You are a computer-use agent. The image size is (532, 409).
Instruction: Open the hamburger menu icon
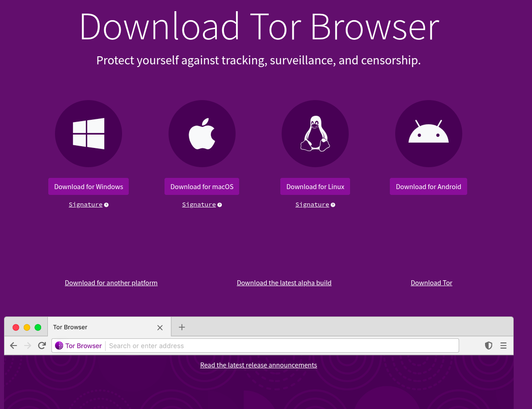[x=503, y=346]
